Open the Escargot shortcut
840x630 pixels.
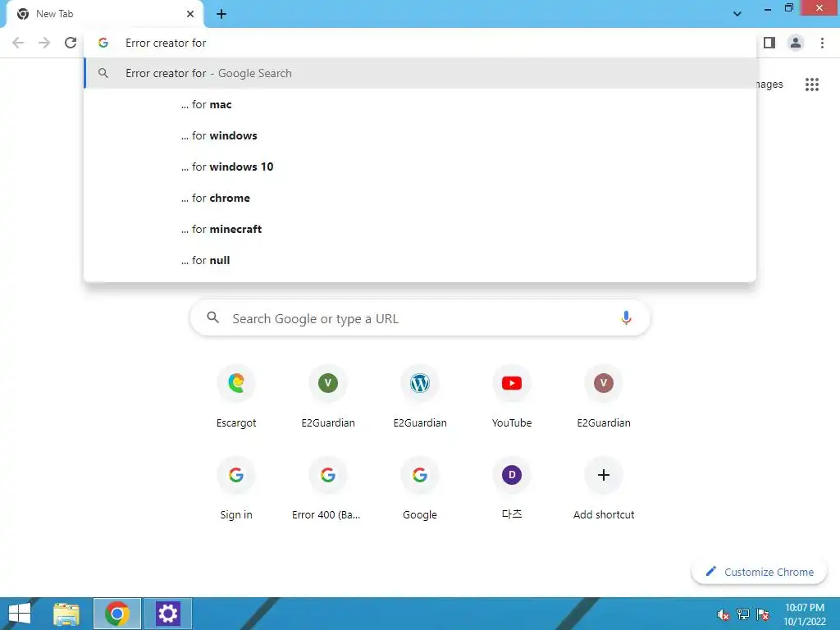pos(236,397)
